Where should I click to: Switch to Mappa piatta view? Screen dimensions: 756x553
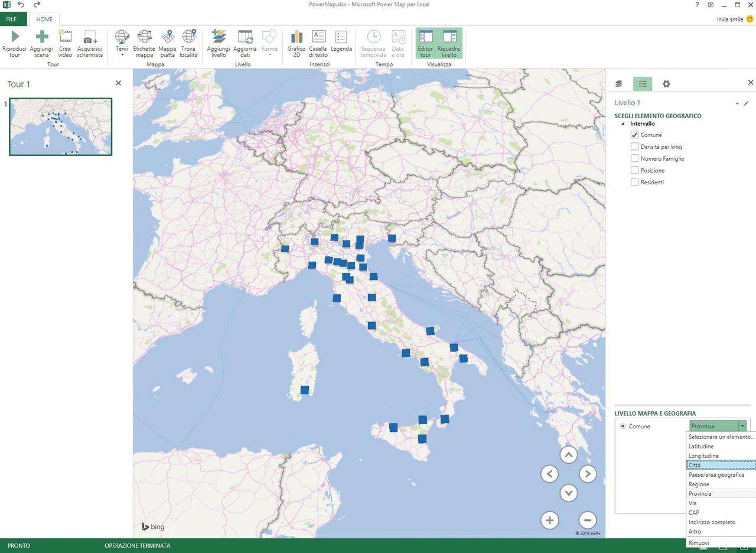coord(168,37)
